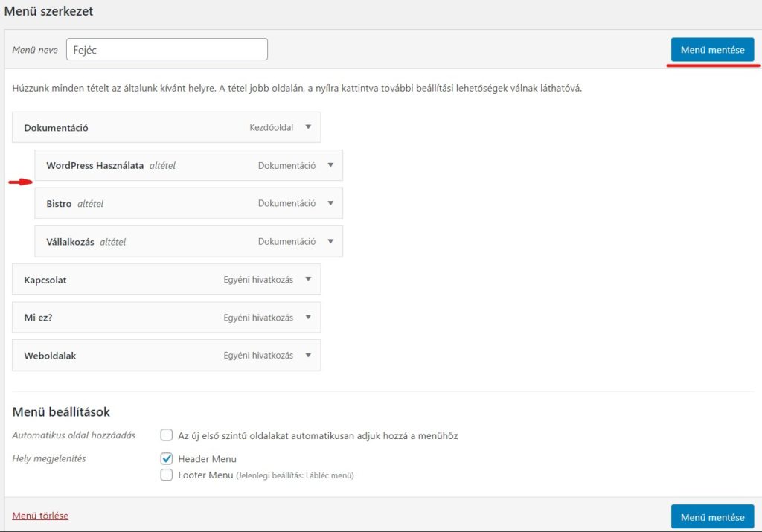
Task: Click the Menü neve text field
Action: [x=167, y=50]
